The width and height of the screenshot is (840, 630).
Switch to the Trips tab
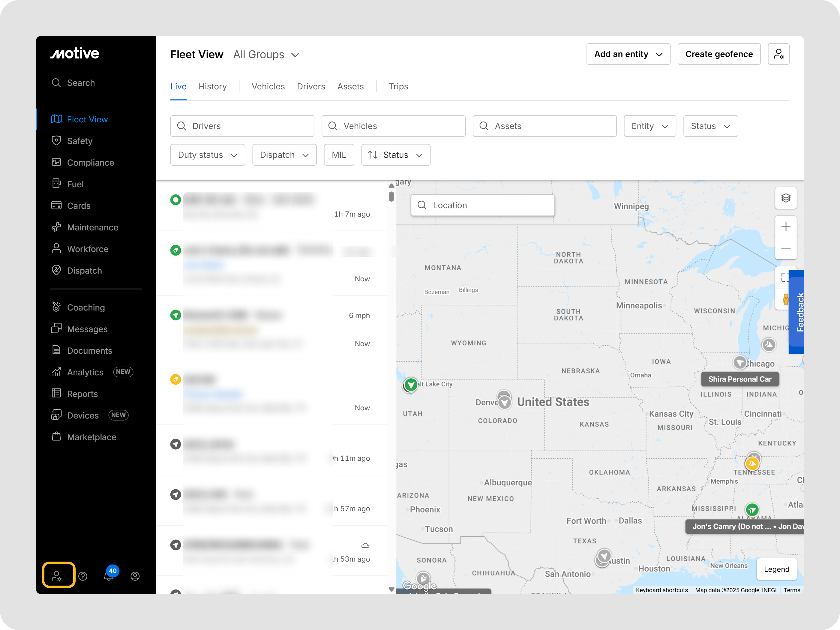[x=398, y=87]
